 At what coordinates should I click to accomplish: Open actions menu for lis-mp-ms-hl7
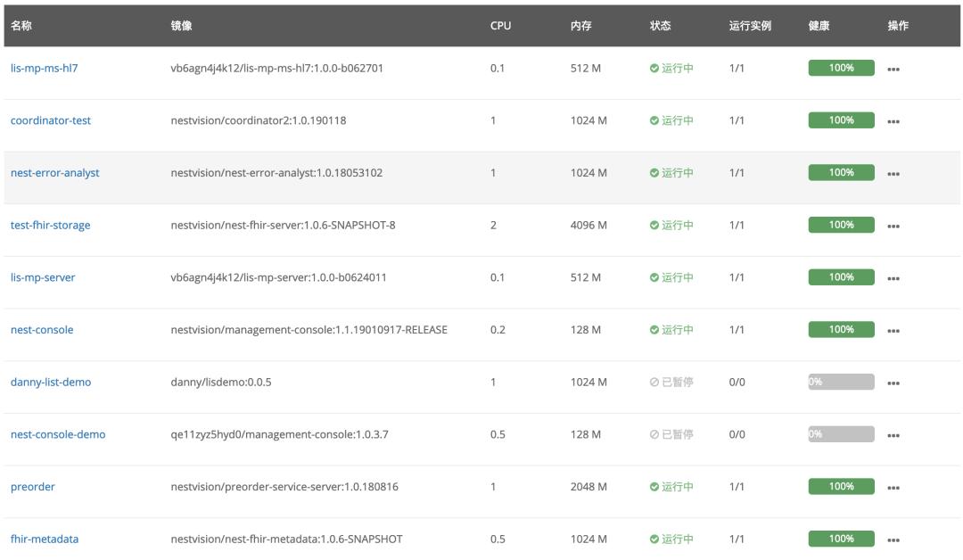click(893, 69)
